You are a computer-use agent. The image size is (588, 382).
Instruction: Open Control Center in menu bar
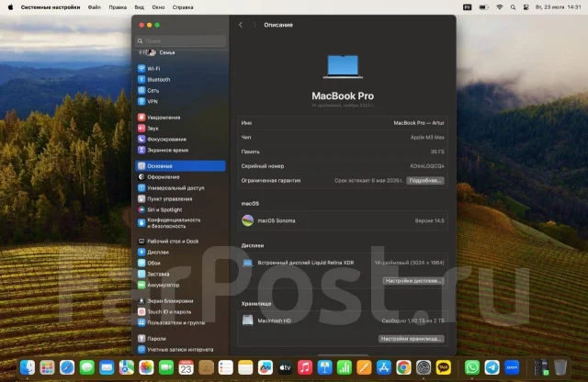[526, 7]
